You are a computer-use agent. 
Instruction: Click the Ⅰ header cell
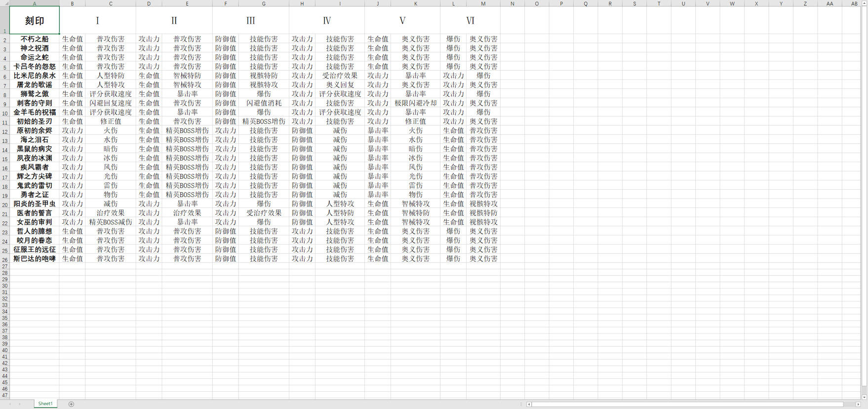(97, 20)
